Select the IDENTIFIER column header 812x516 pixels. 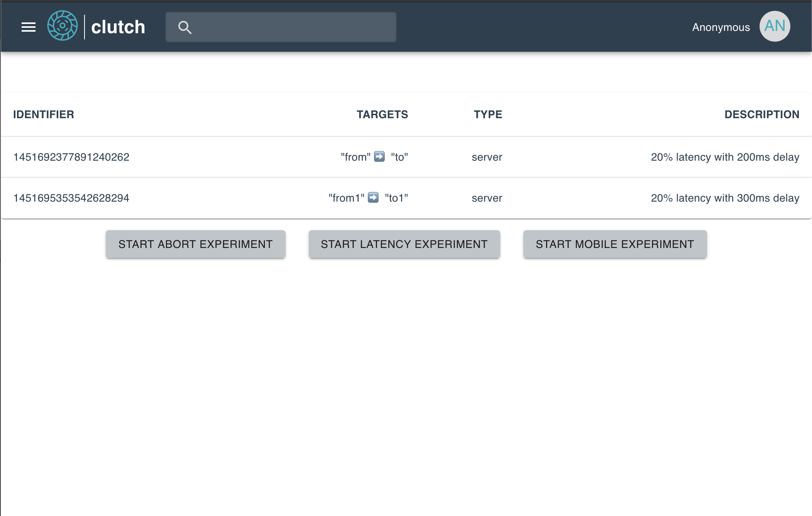tap(44, 114)
